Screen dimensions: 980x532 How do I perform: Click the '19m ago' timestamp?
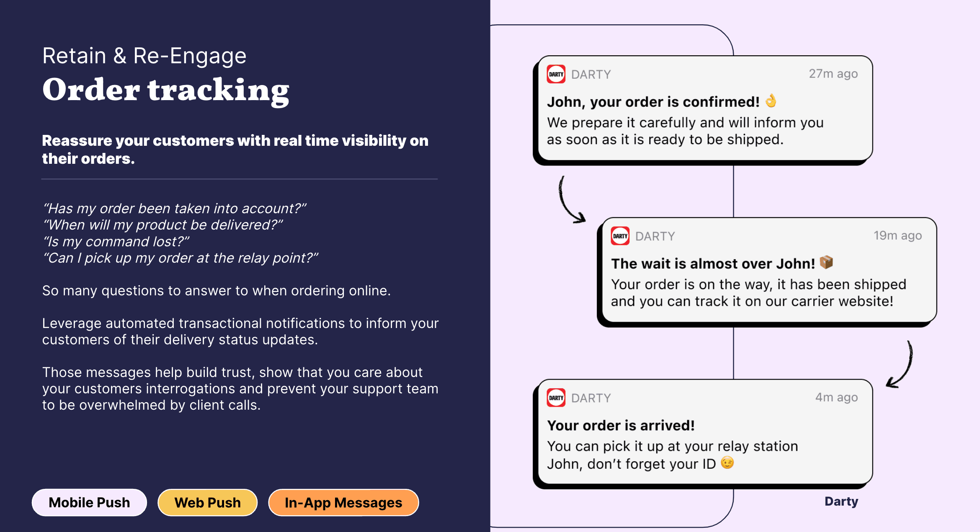pyautogui.click(x=897, y=235)
